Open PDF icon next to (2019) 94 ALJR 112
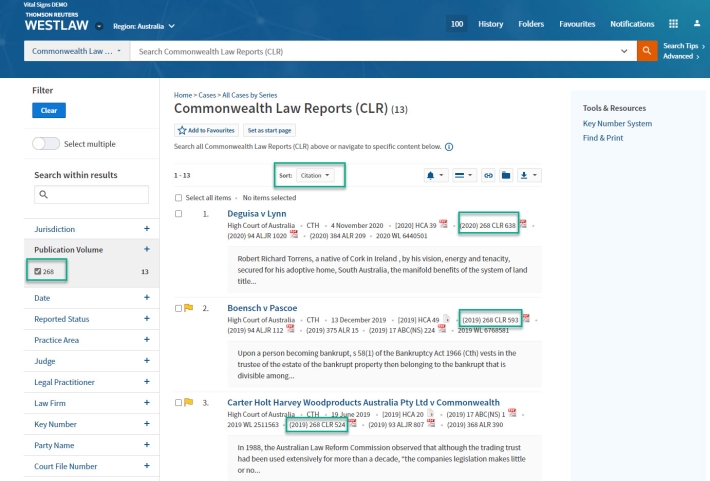 click(290, 329)
